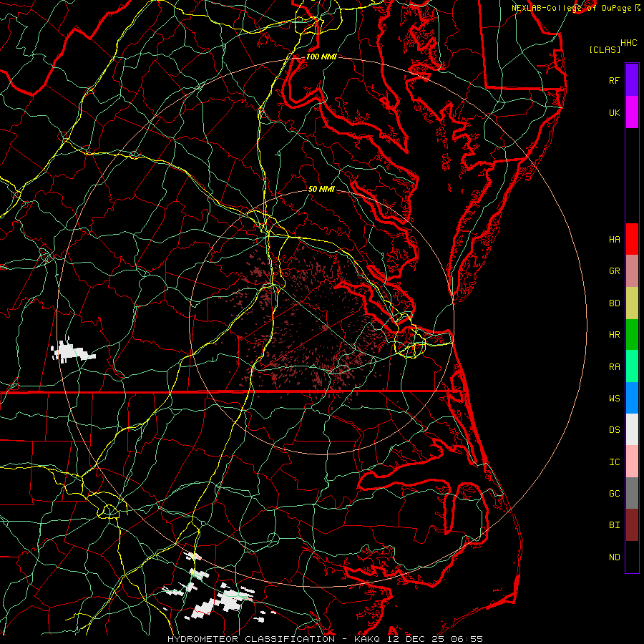The width and height of the screenshot is (644, 644).
Task: Click the 'DS' legend label
Action: (x=614, y=430)
